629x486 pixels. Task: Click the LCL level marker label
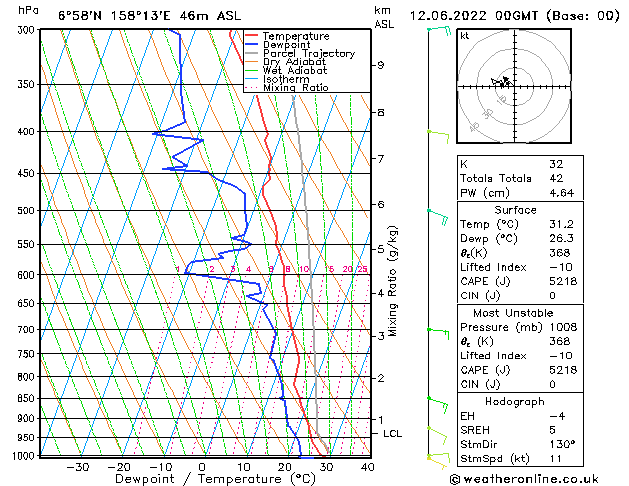pos(392,434)
